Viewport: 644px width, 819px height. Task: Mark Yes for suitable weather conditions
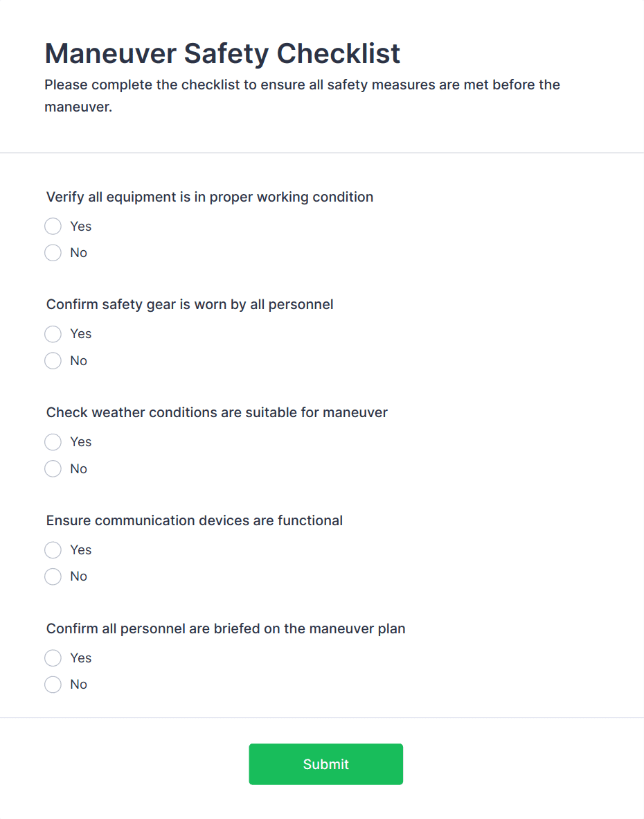(x=53, y=442)
